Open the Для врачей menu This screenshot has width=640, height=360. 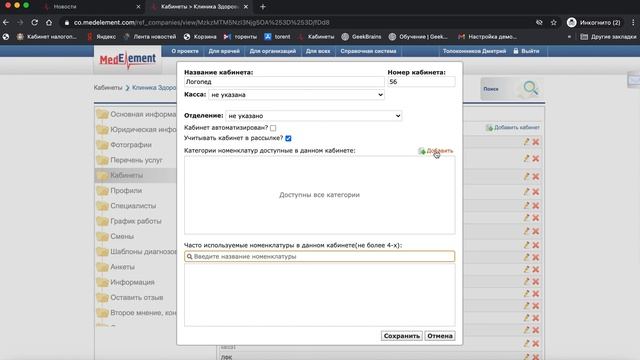point(224,51)
